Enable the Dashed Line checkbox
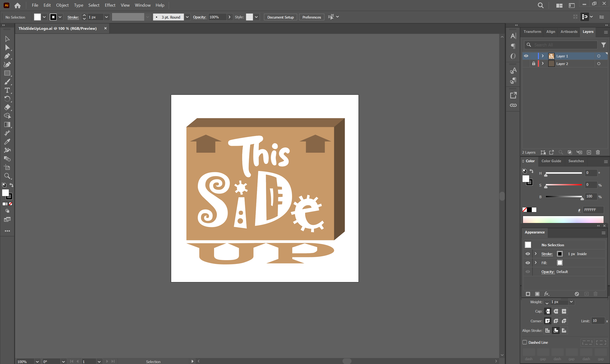The height and width of the screenshot is (364, 610). (525, 342)
